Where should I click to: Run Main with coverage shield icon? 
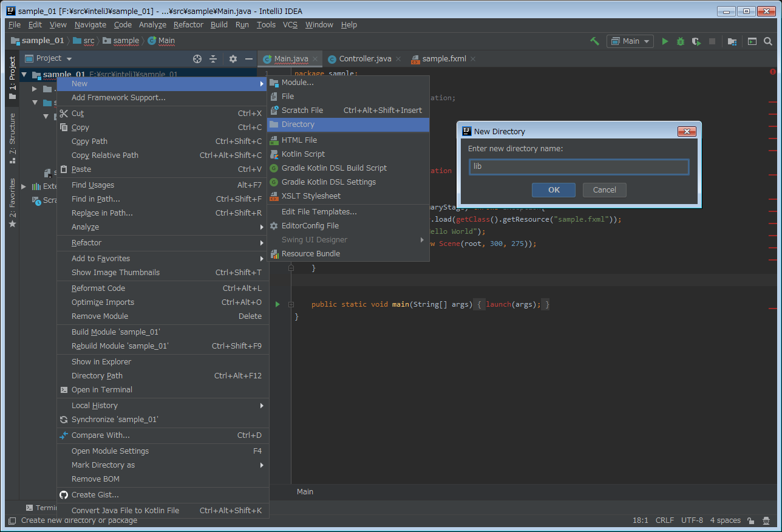[696, 41]
